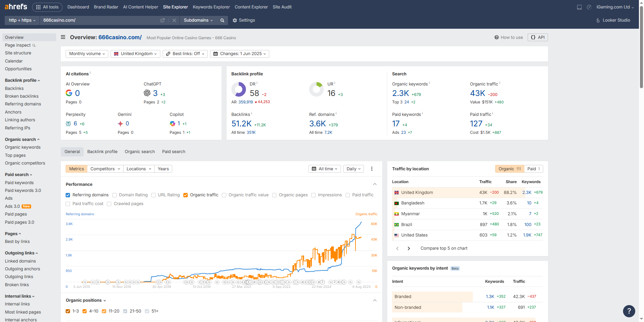Clear the URL field with X icon
The image size is (644, 322).
point(174,20)
